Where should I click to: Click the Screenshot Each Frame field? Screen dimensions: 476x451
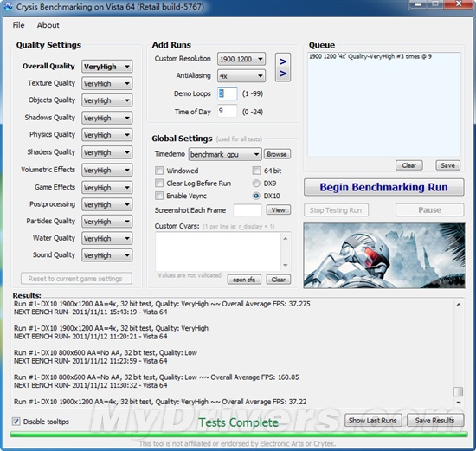[248, 210]
